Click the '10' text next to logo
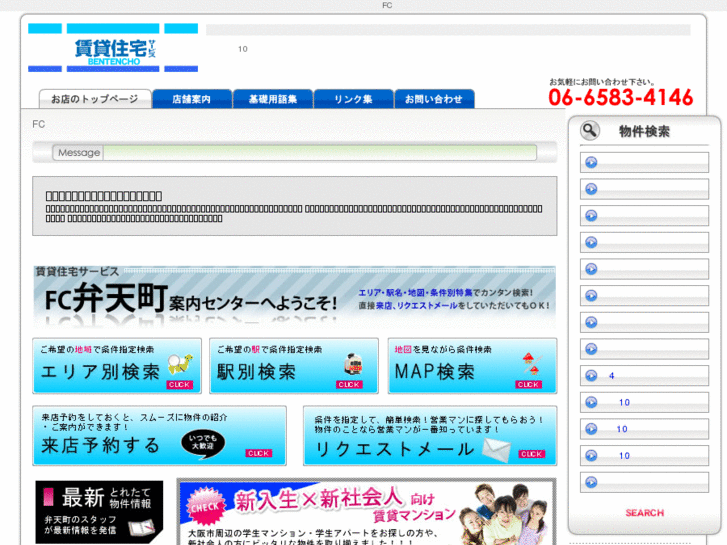 (242, 49)
